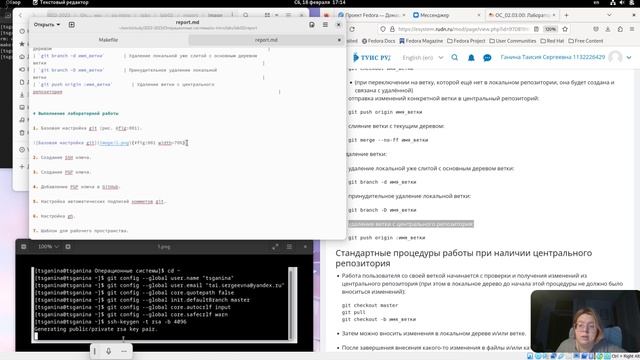
Task: Click the 'Выполнение лабораторной работы' heading
Action: tap(76, 113)
